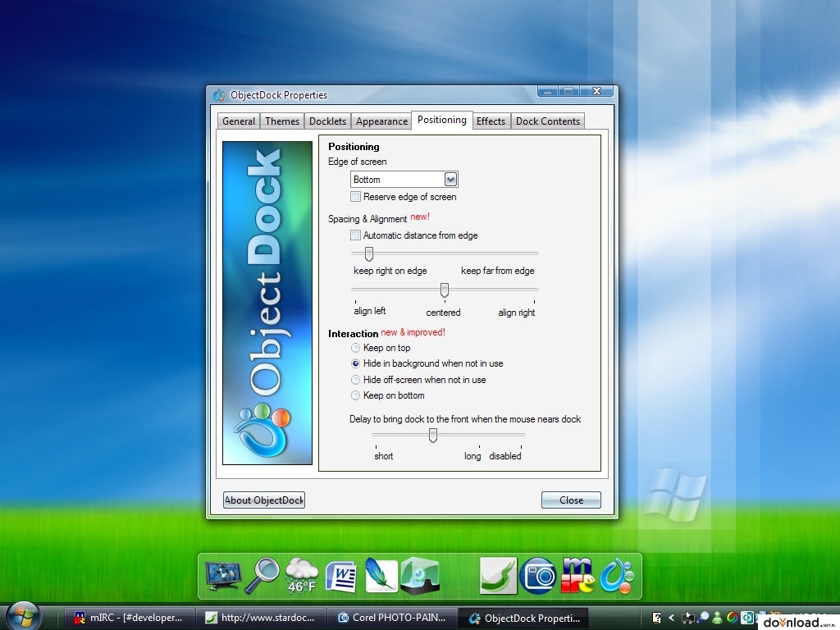The width and height of the screenshot is (840, 630).
Task: Expand hidden tray icons with the arrow
Action: [x=671, y=618]
